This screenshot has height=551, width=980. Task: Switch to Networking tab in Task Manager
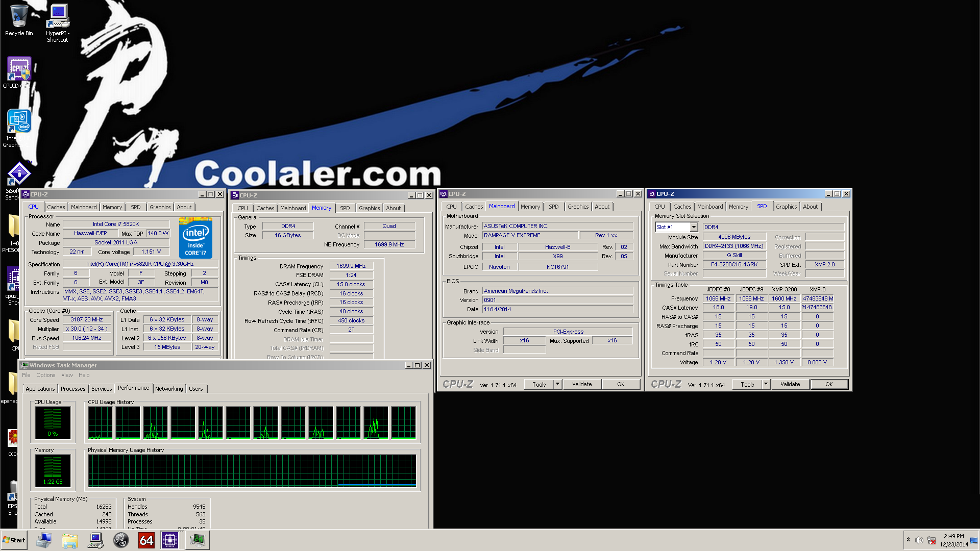169,389
